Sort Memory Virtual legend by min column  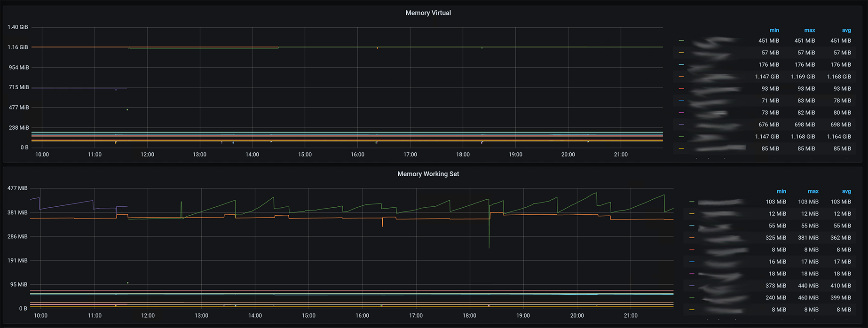[x=774, y=30]
